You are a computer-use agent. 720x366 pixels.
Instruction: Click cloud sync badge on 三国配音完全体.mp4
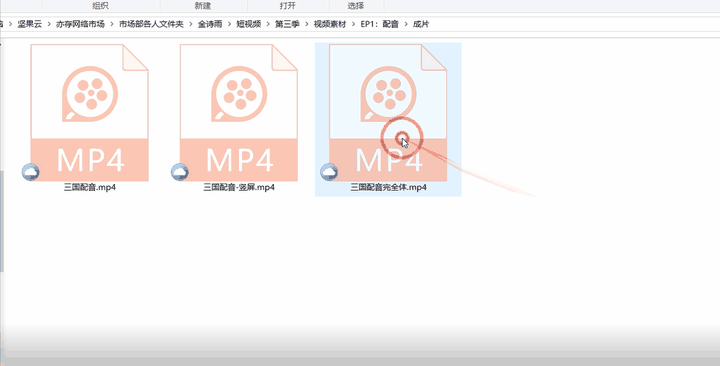pyautogui.click(x=329, y=172)
